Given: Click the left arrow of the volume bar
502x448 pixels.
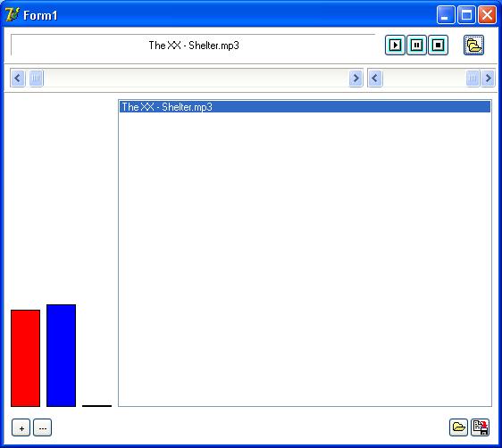Looking at the screenshot, I should click(375, 78).
